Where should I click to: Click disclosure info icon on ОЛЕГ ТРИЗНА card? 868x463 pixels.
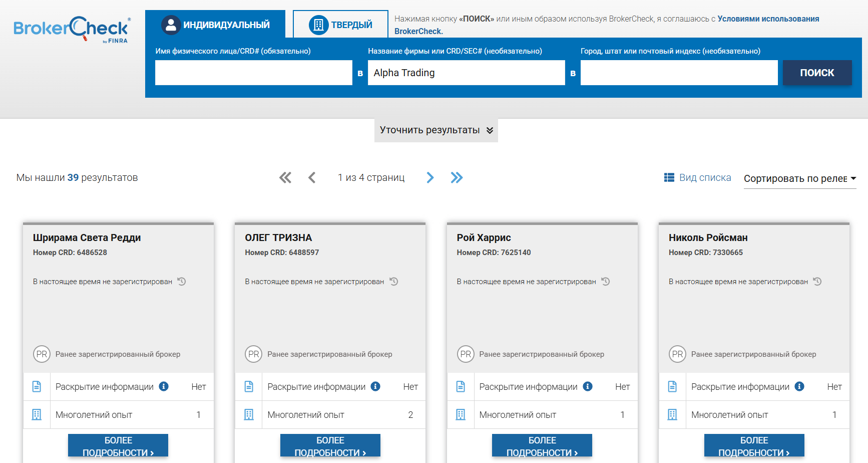click(375, 386)
